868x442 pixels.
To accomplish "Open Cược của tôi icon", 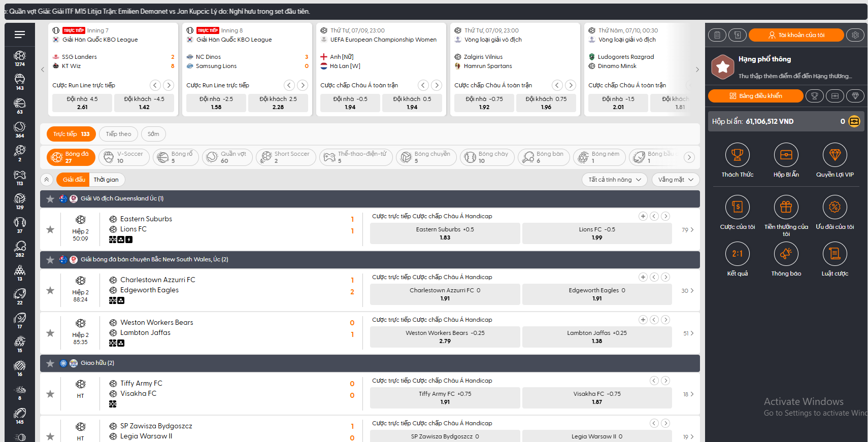I will 737,208.
